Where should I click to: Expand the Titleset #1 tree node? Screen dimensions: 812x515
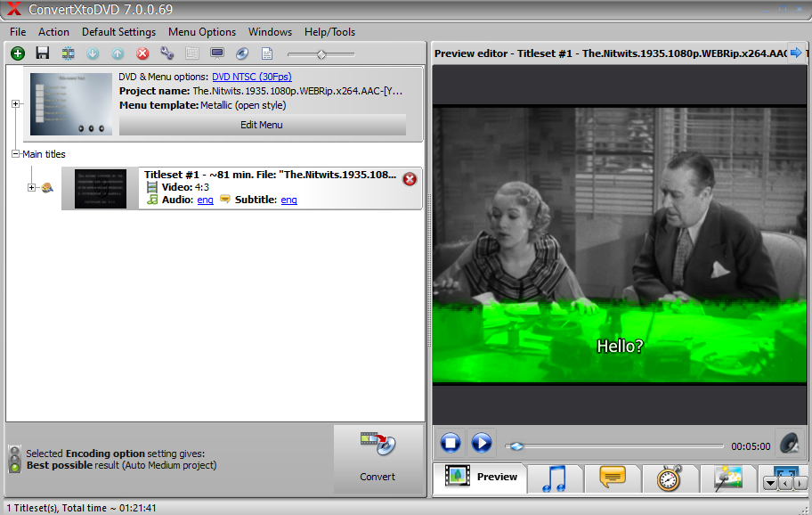click(x=31, y=187)
